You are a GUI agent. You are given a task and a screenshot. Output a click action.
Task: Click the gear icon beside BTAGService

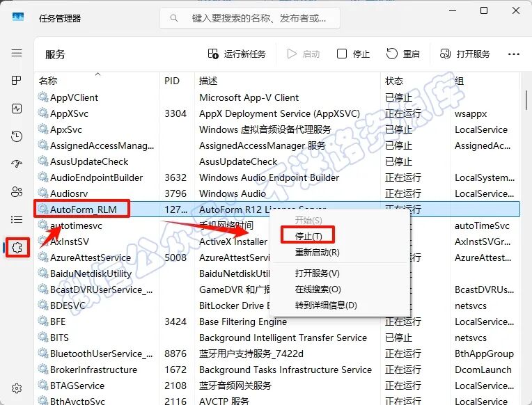[x=43, y=385]
